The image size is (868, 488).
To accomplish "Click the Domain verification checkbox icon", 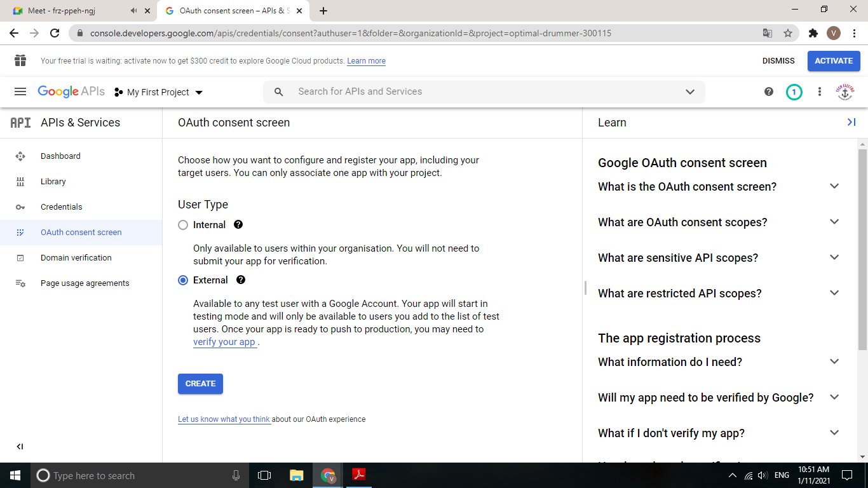I will pyautogui.click(x=20, y=257).
